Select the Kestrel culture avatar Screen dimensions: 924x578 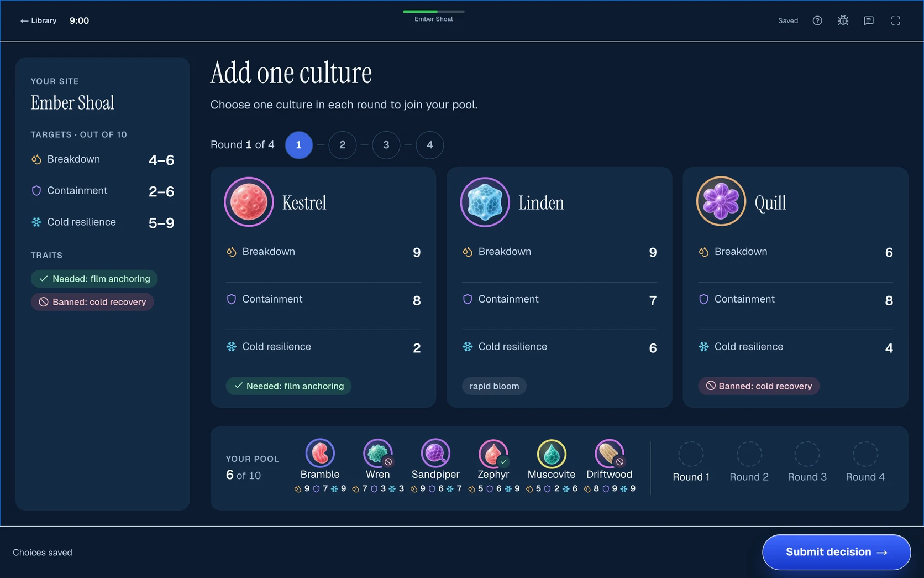249,202
